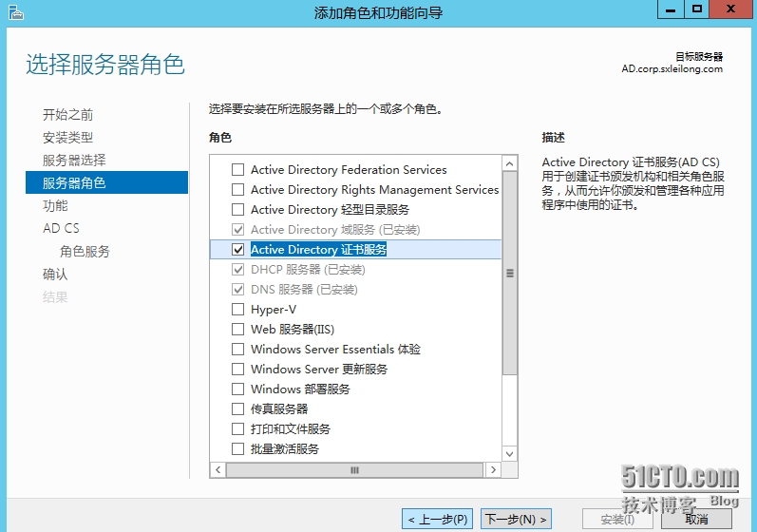Image resolution: width=757 pixels, height=532 pixels.
Task: Enable the Hyper-V role checkbox
Action: 238,310
